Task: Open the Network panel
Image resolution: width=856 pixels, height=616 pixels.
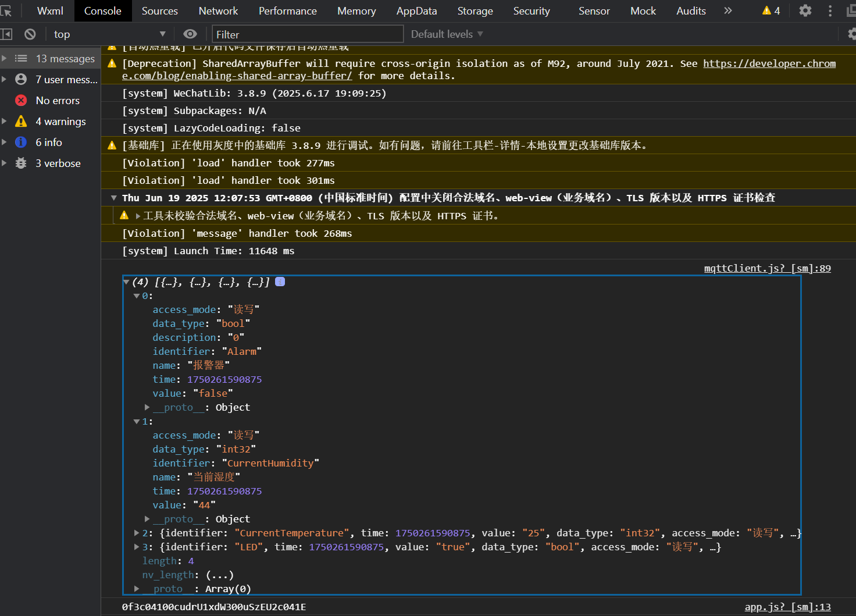Action: pyautogui.click(x=218, y=10)
